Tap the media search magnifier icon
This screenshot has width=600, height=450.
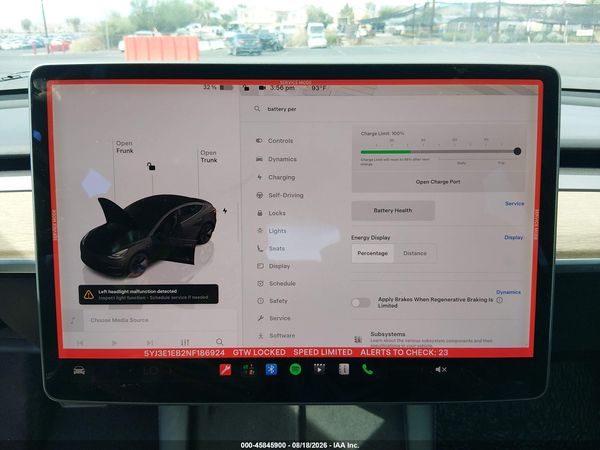(220, 341)
